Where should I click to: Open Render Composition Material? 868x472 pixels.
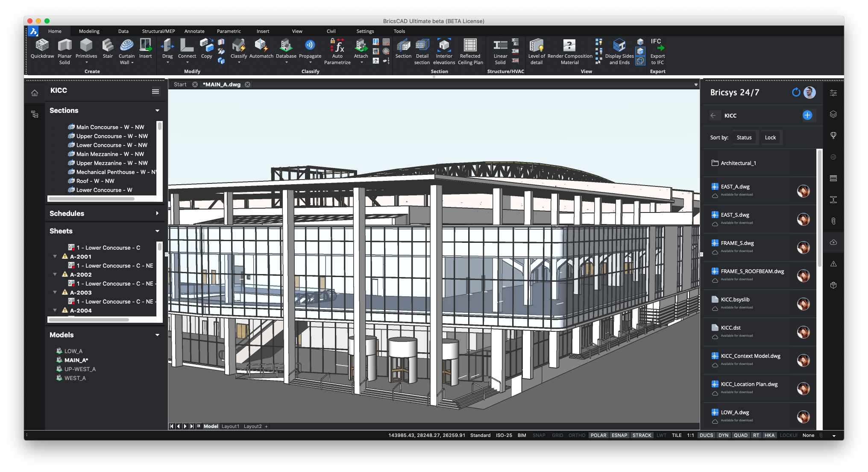570,52
